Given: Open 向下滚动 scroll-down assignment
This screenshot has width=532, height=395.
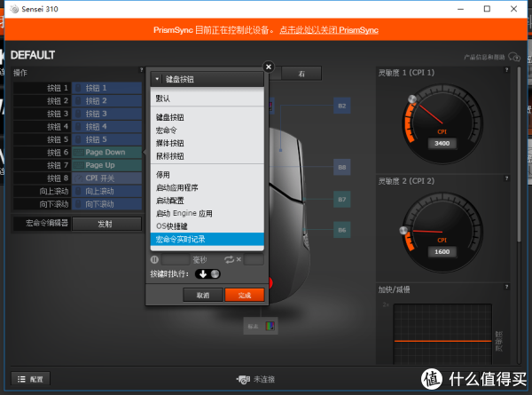Looking at the screenshot, I should (x=106, y=204).
